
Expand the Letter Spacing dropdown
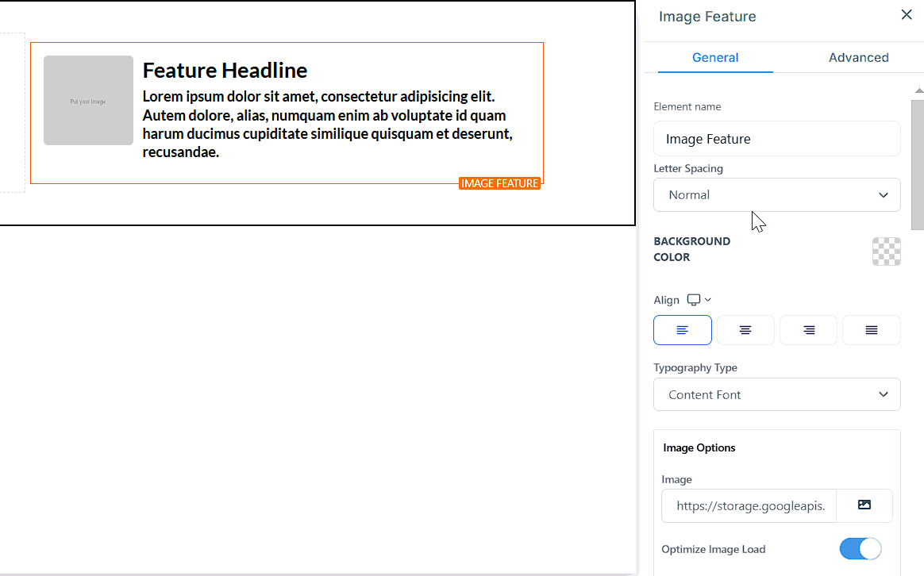coord(776,195)
